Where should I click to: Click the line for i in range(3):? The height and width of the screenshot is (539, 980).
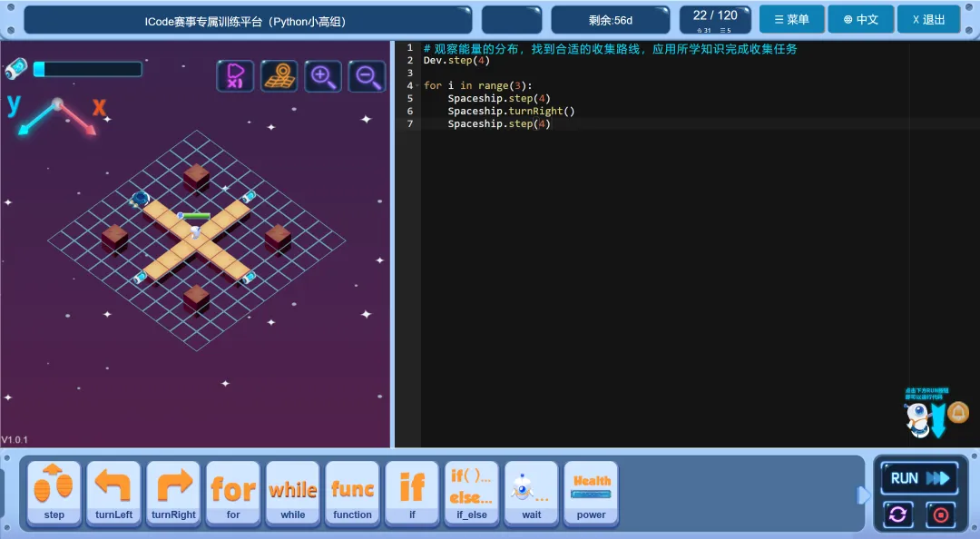pyautogui.click(x=477, y=85)
